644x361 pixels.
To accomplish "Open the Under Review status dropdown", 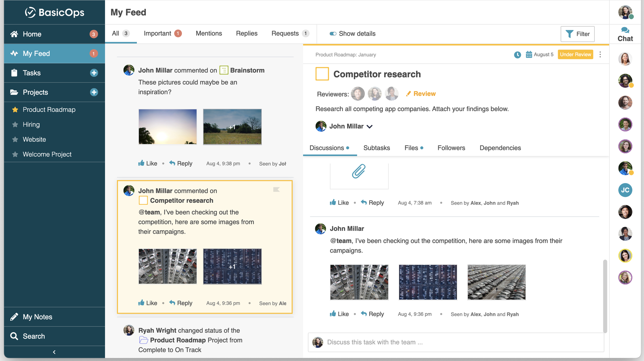I will point(575,55).
